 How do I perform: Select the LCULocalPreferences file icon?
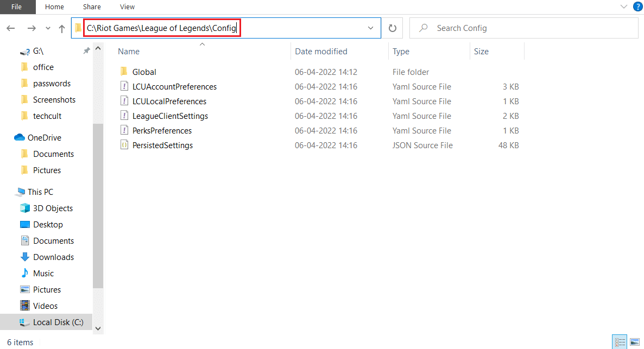click(124, 101)
